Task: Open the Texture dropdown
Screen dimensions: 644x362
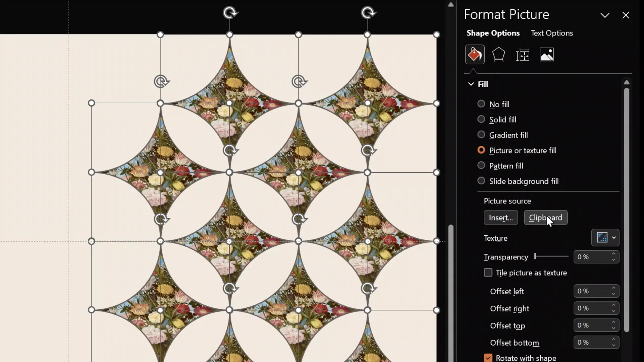Action: [605, 238]
